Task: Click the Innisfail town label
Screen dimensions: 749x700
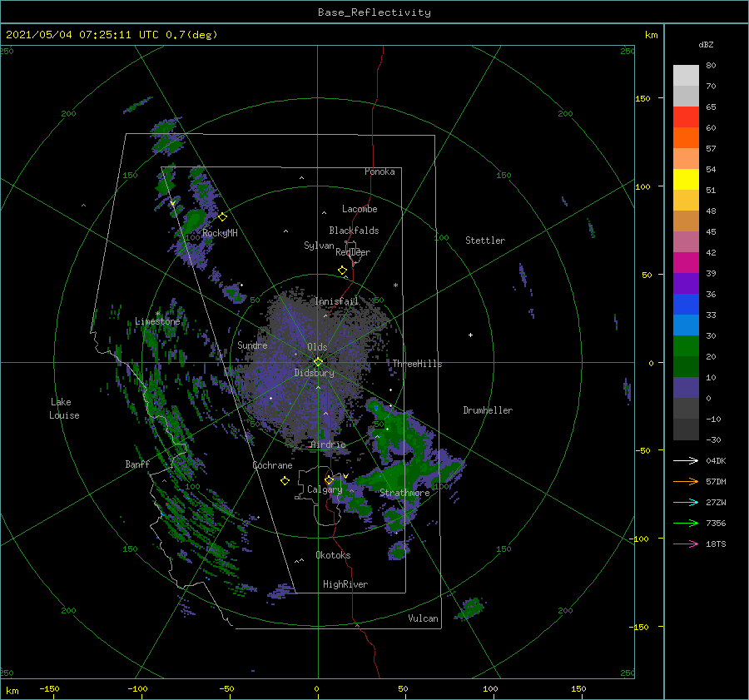Action: click(x=336, y=301)
